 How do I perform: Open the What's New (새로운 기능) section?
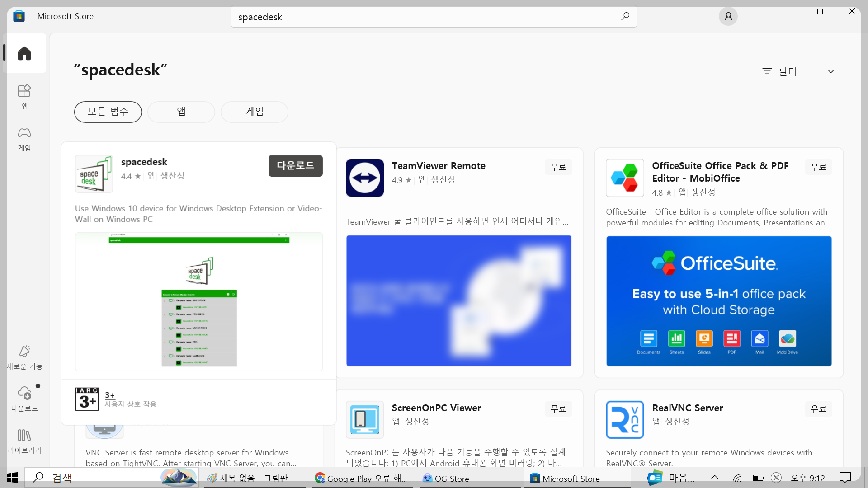pos(24,357)
